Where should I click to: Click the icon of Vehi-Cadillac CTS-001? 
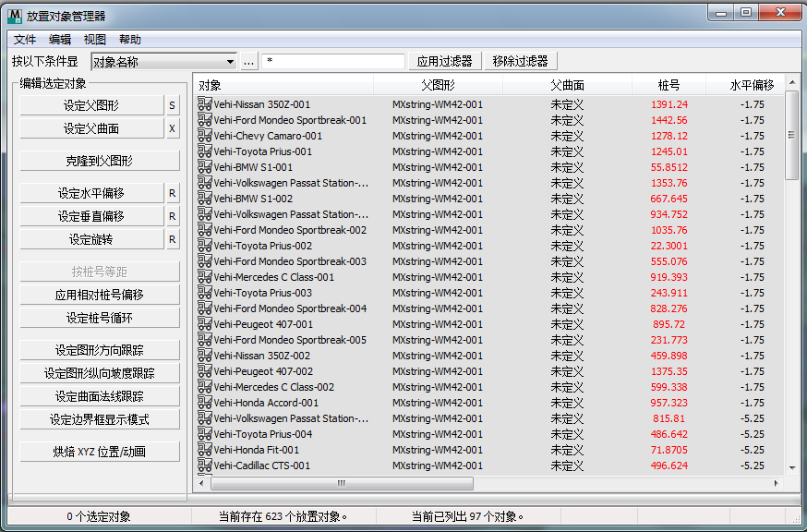(x=204, y=465)
